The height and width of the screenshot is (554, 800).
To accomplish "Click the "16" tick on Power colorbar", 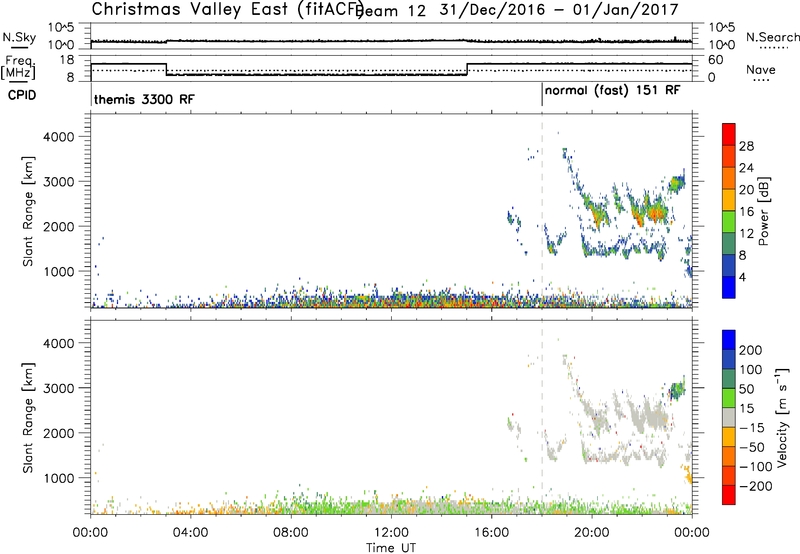I will point(746,212).
